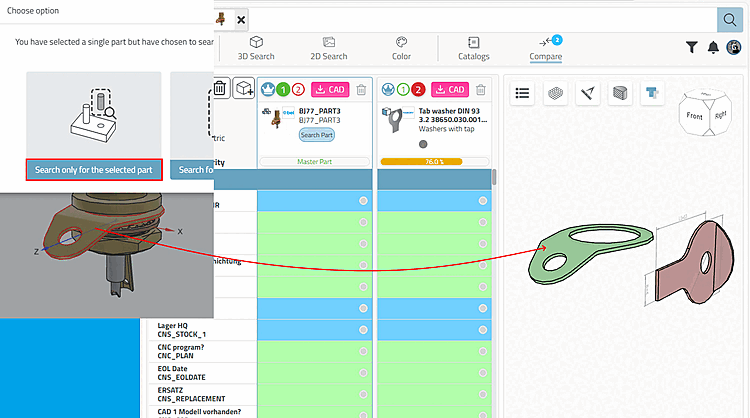Viewport: 750px width, 418px height.
Task: Select Lager HQ radio in Tab washer column
Action: (483, 330)
